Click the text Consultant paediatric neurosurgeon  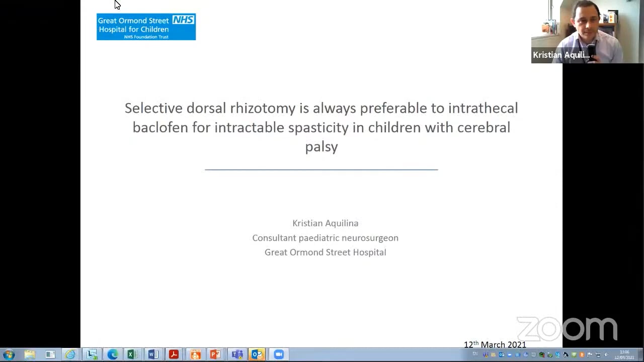pyautogui.click(x=325, y=237)
